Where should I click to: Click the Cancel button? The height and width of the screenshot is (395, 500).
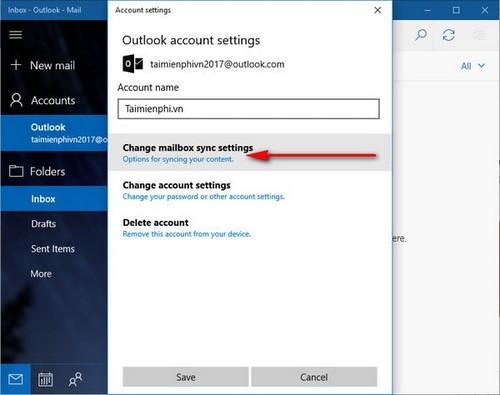tap(314, 377)
